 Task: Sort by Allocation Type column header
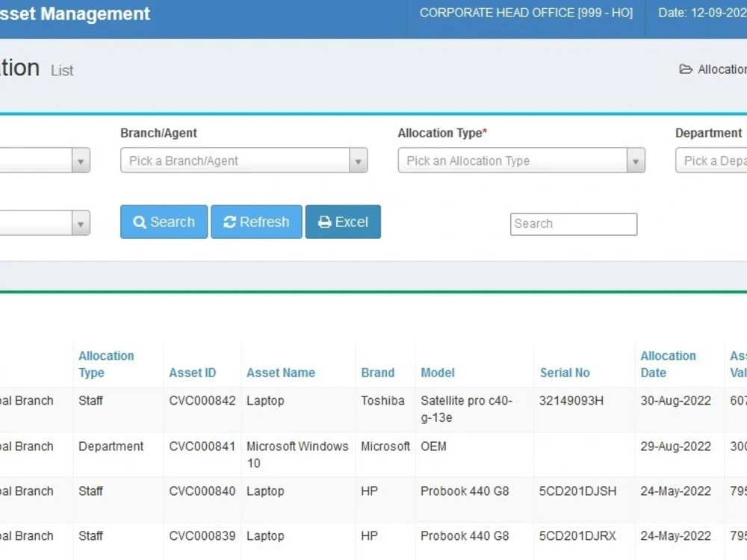[106, 364]
